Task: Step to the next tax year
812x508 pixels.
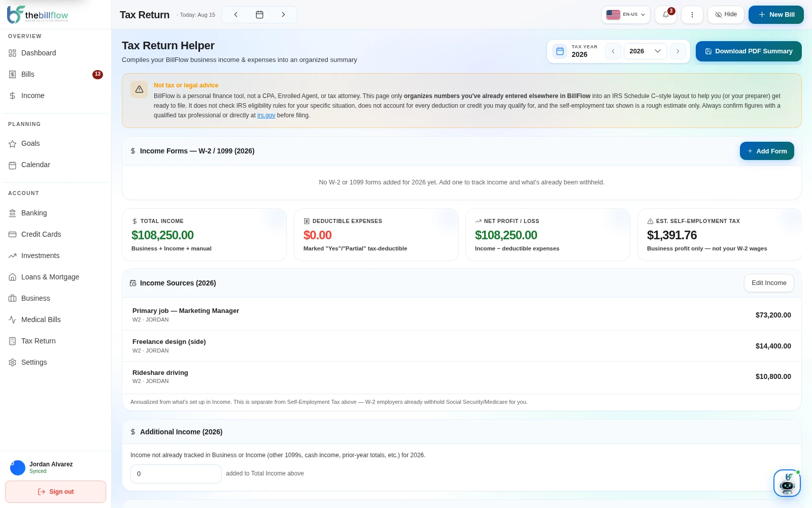Action: click(x=678, y=51)
